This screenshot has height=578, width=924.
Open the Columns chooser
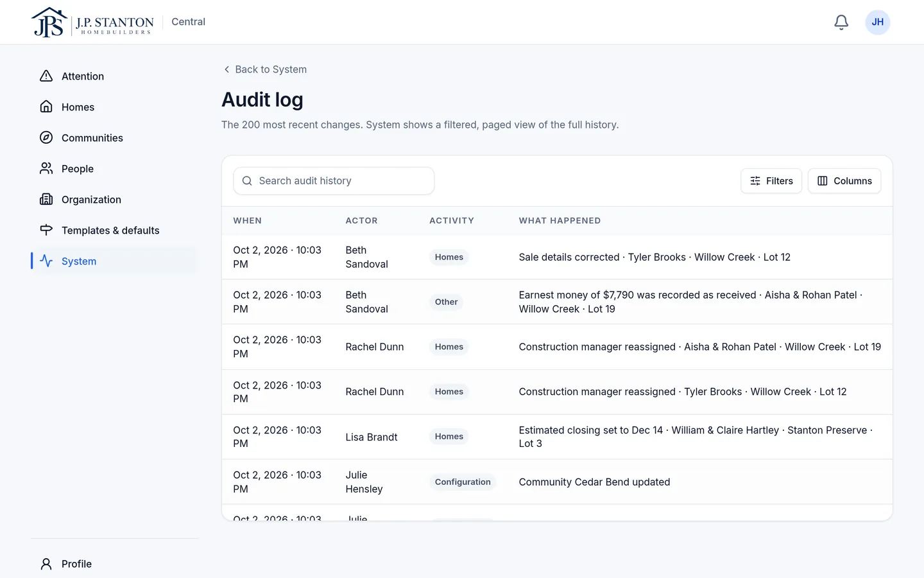click(844, 181)
